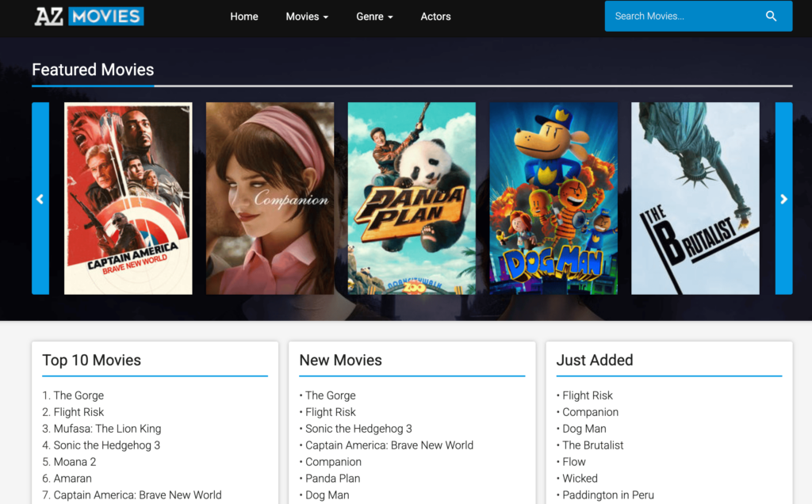Advance to next featured movies slide
The width and height of the screenshot is (812, 504).
click(x=783, y=199)
